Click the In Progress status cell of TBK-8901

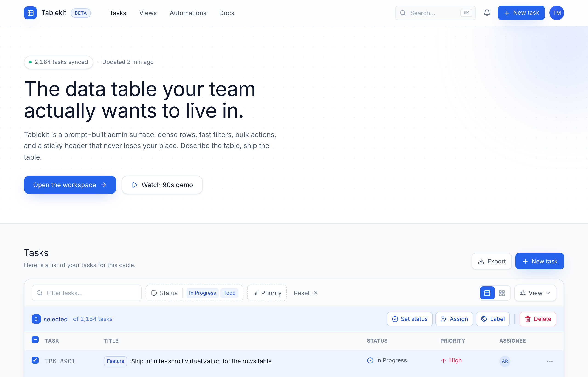pos(387,360)
